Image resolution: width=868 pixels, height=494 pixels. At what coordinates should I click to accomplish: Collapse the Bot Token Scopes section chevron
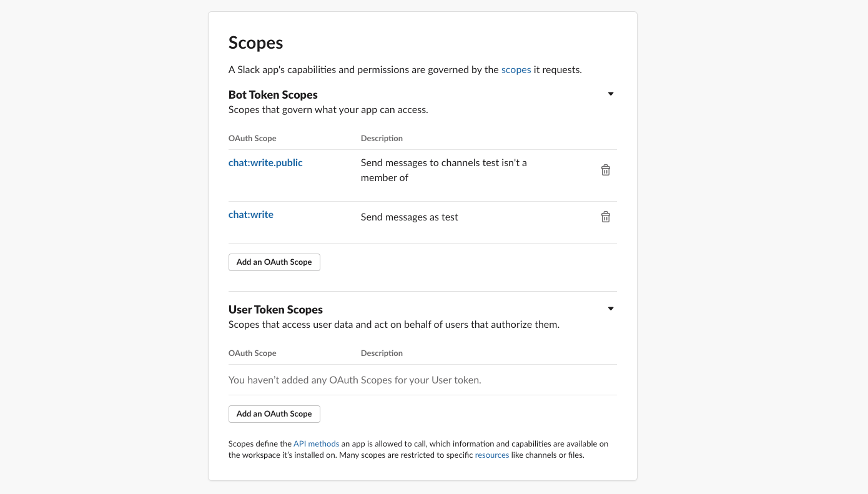[x=610, y=93]
